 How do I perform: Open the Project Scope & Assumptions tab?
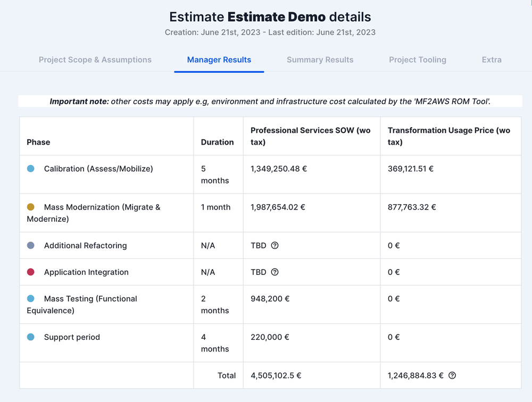(x=95, y=60)
